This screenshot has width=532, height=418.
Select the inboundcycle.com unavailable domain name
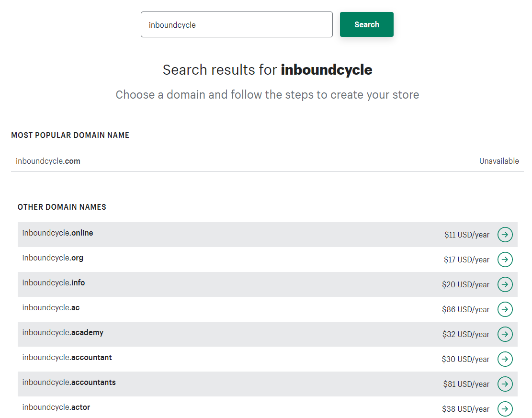[x=48, y=161]
